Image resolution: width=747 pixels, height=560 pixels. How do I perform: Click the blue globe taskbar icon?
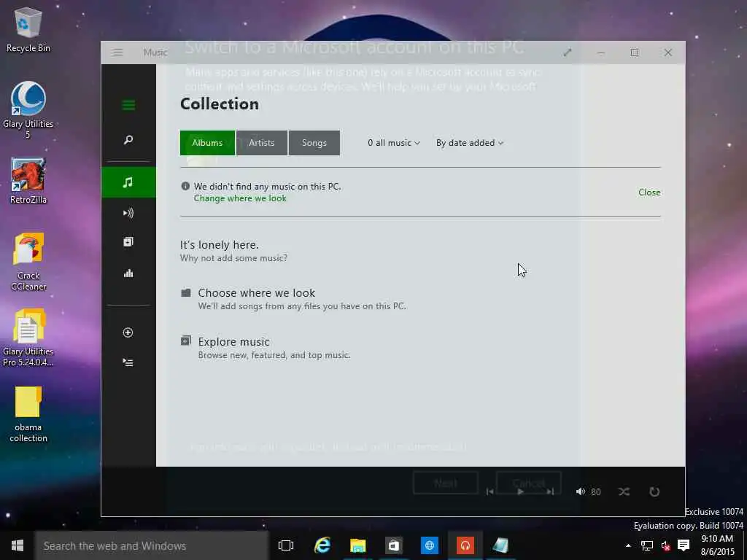point(429,545)
